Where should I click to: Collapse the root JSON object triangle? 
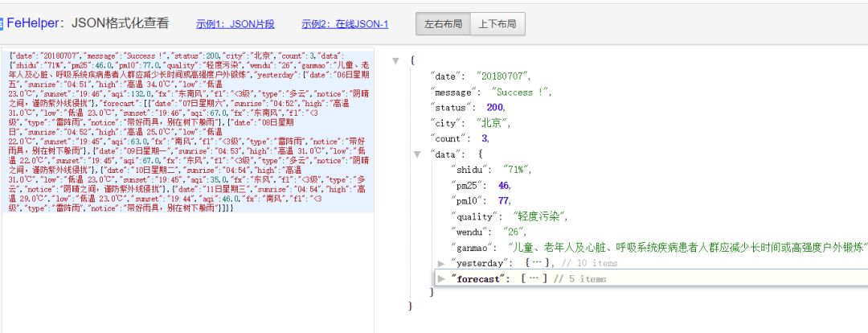point(395,61)
